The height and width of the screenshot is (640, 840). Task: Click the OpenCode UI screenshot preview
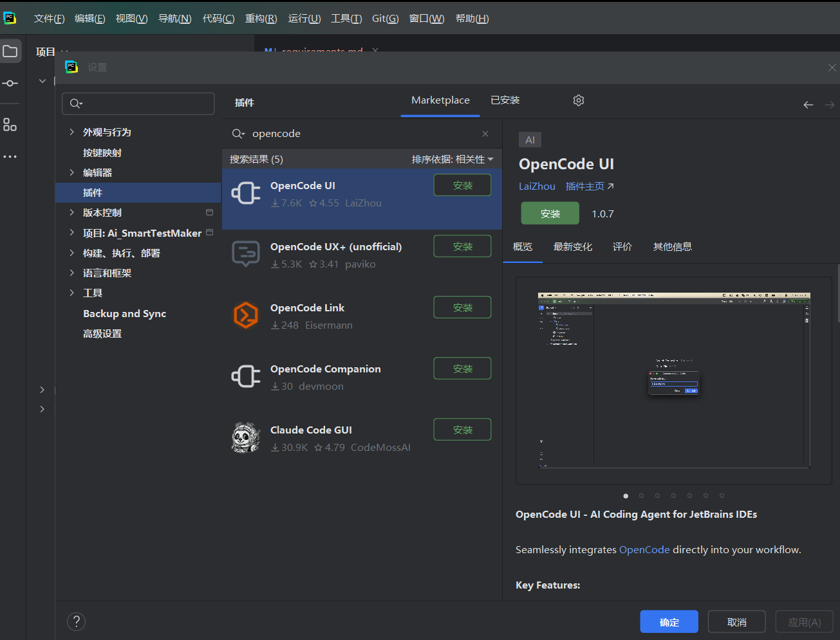pos(674,381)
